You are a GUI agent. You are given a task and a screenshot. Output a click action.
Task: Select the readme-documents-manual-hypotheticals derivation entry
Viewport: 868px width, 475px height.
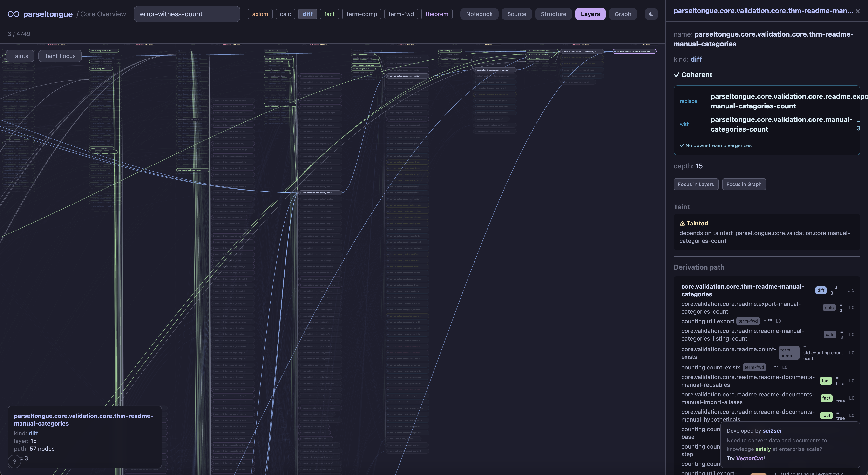(x=741, y=416)
